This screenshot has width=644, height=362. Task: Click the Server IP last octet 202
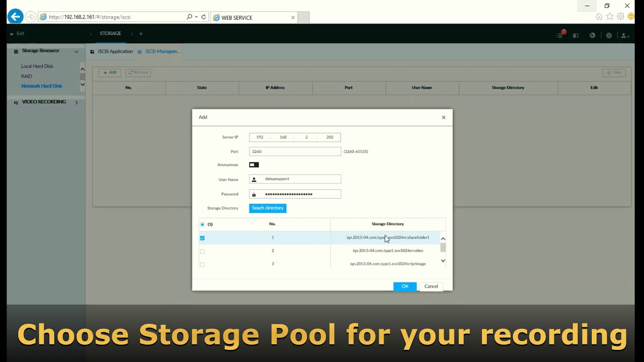[x=330, y=137]
